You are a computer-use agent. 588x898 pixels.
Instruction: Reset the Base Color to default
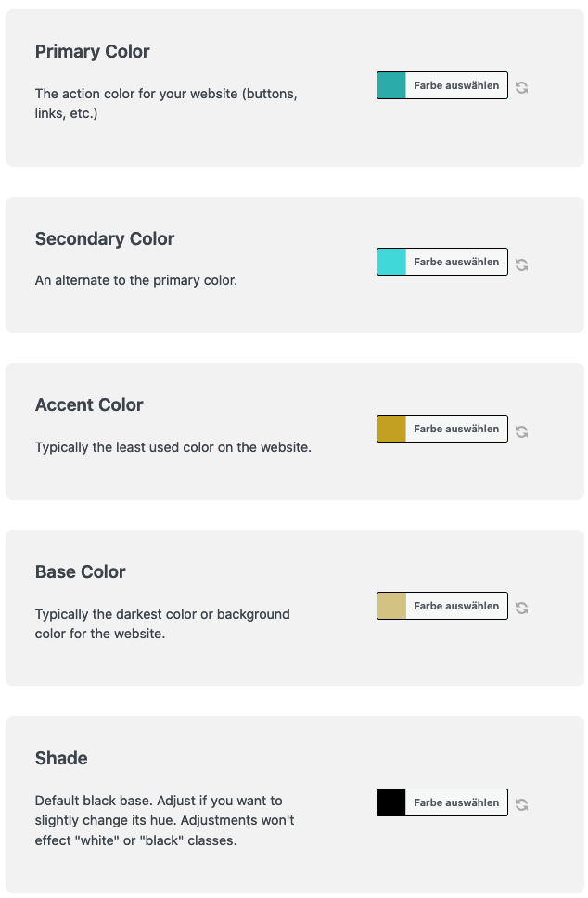pos(521,608)
